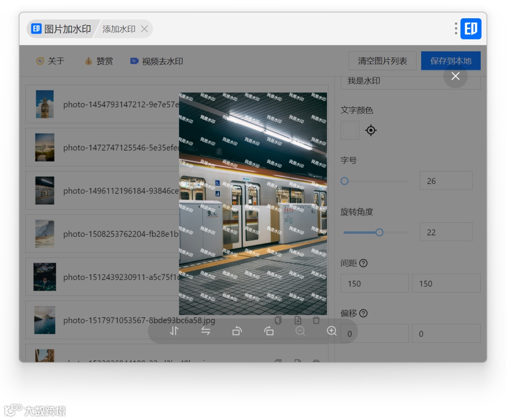Zoom out the preview image
The image size is (506, 420).
[300, 331]
